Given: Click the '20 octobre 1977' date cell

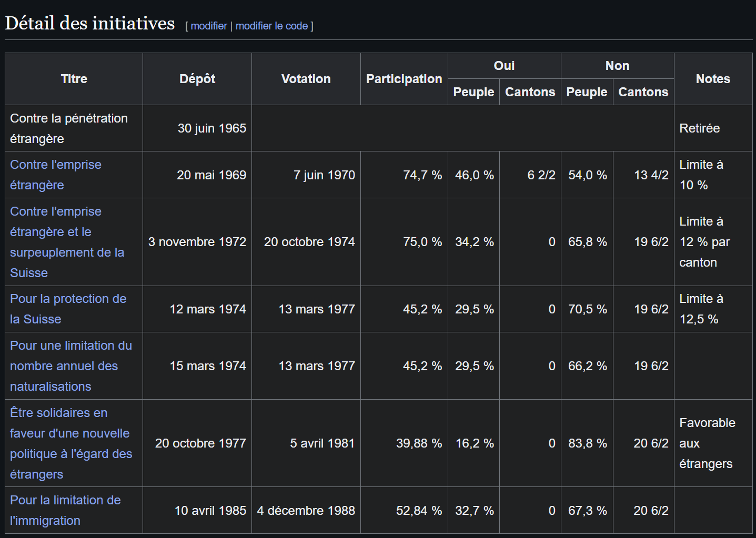Looking at the screenshot, I should [x=197, y=443].
